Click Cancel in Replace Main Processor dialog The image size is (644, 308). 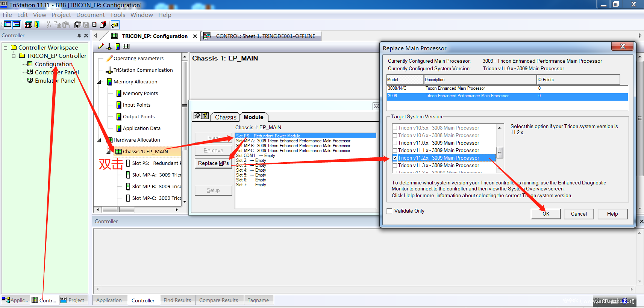(579, 214)
